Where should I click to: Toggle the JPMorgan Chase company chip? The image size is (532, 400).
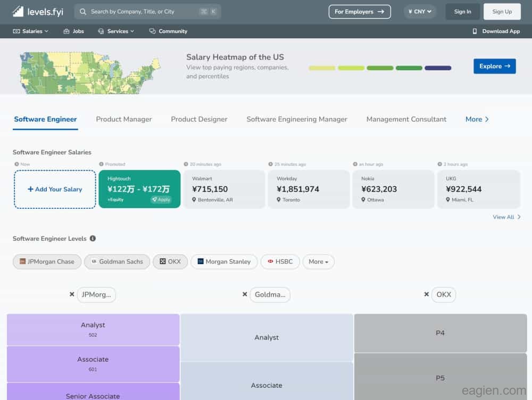click(x=47, y=262)
